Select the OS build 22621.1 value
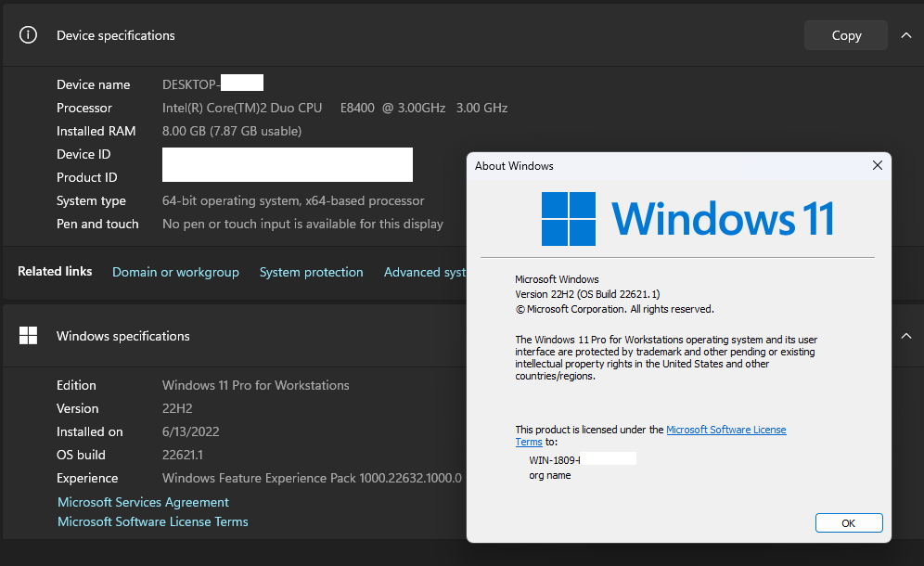The height and width of the screenshot is (566, 924). [x=182, y=455]
